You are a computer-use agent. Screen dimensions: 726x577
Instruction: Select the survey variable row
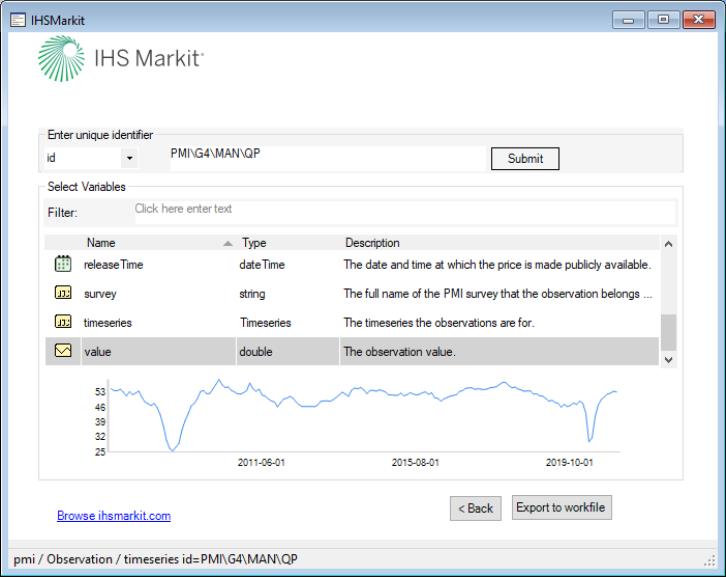pos(350,294)
